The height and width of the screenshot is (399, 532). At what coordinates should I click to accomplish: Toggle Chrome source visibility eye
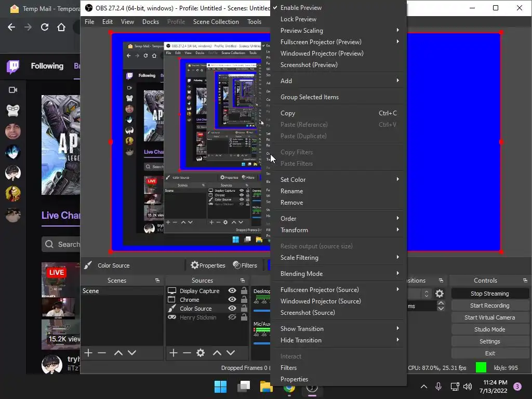pyautogui.click(x=232, y=300)
